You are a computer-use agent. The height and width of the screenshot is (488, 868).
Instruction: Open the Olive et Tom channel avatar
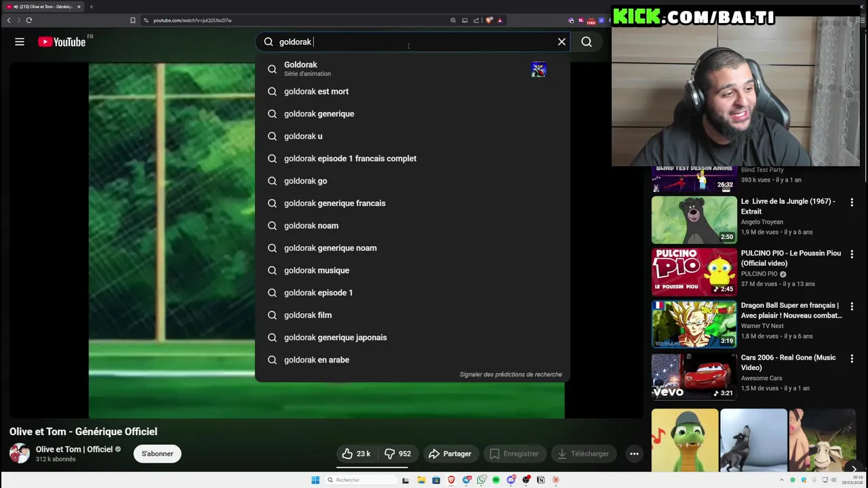[20, 453]
